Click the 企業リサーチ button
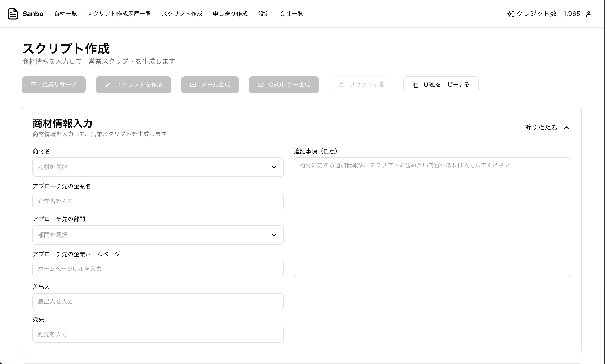The height and width of the screenshot is (364, 605). tap(54, 85)
